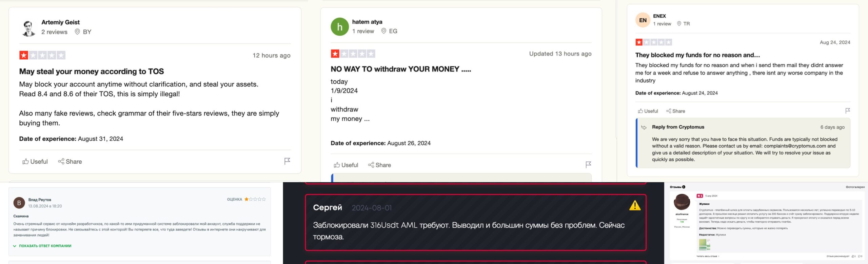Open the green screenshot thumbnail in the Жулики review

point(705,244)
